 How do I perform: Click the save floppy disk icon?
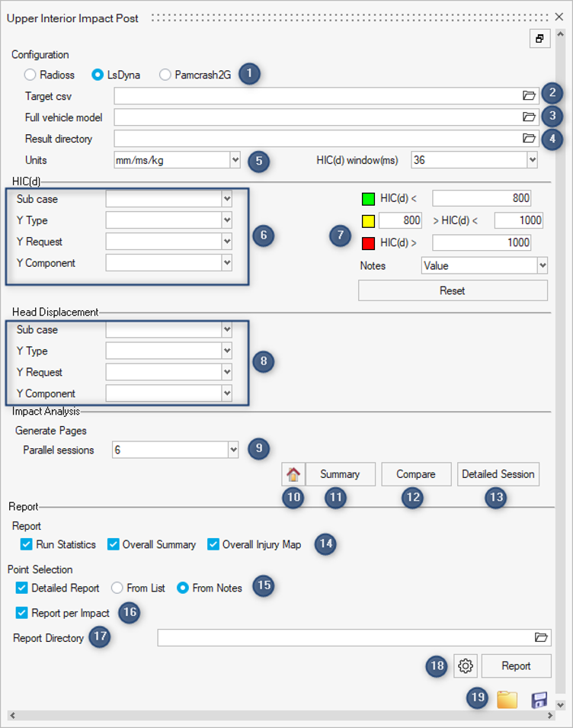coord(539,700)
